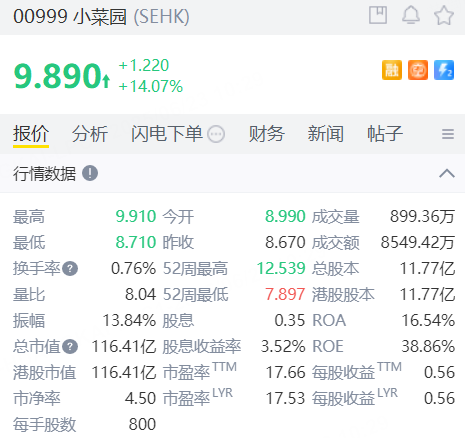Click the 港股市值 value 116.41亿
Viewport: 465px width, 438px height.
point(124,372)
